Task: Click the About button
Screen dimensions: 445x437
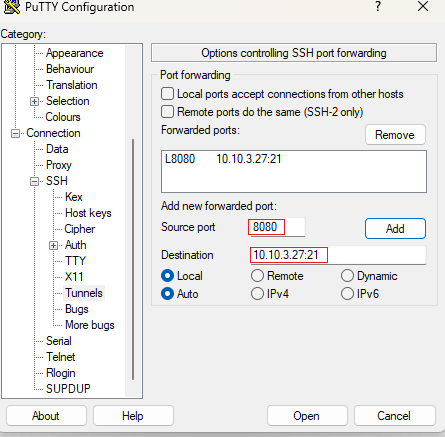Action: (46, 416)
